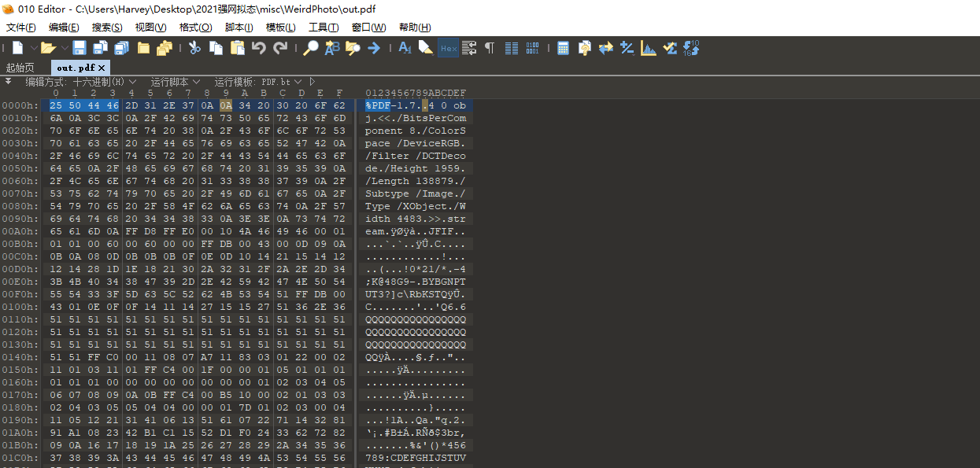Run the template using play arrow
This screenshot has height=468, width=980.
coord(312,82)
